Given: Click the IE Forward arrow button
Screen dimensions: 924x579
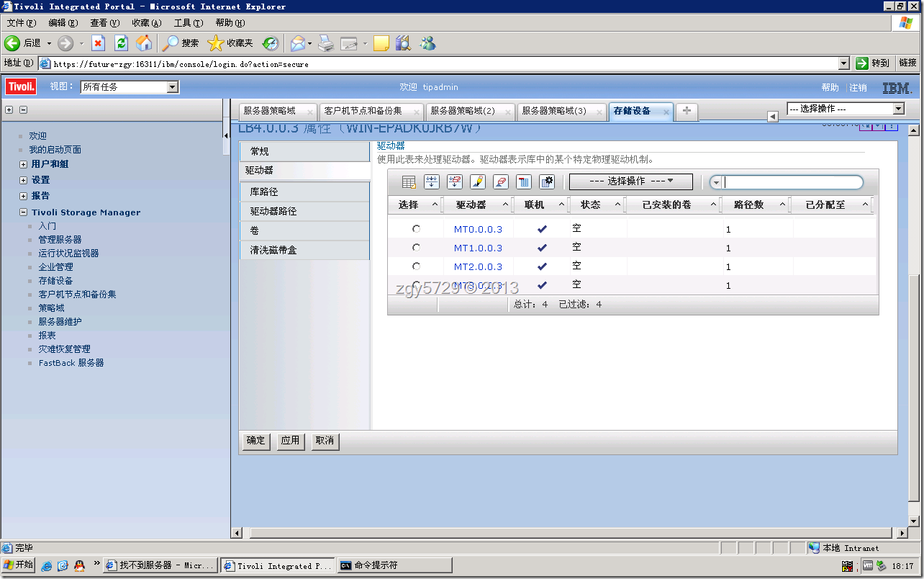Looking at the screenshot, I should click(65, 43).
